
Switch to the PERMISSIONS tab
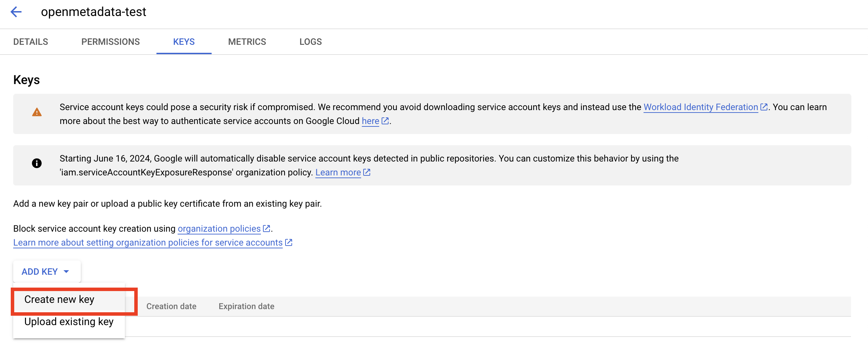(110, 42)
